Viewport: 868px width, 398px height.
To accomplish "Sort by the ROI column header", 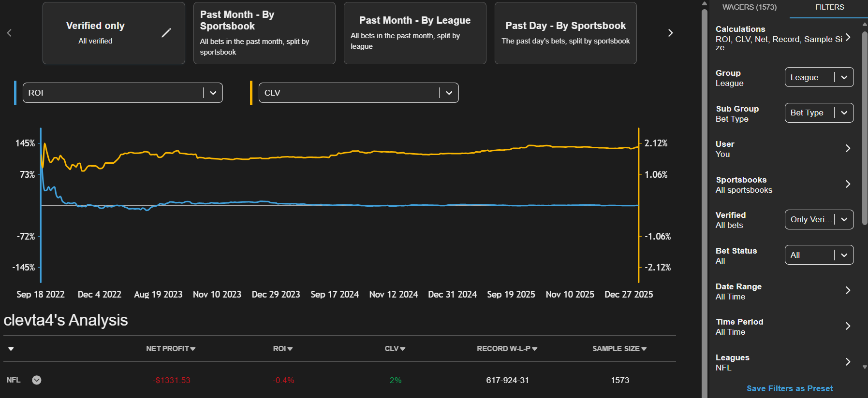I will pos(282,349).
